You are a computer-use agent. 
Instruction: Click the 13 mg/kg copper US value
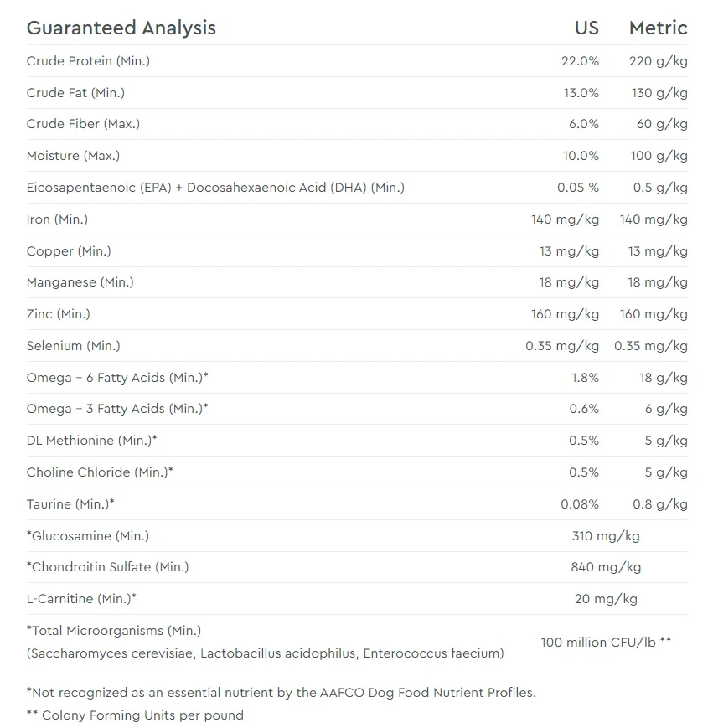(x=569, y=251)
